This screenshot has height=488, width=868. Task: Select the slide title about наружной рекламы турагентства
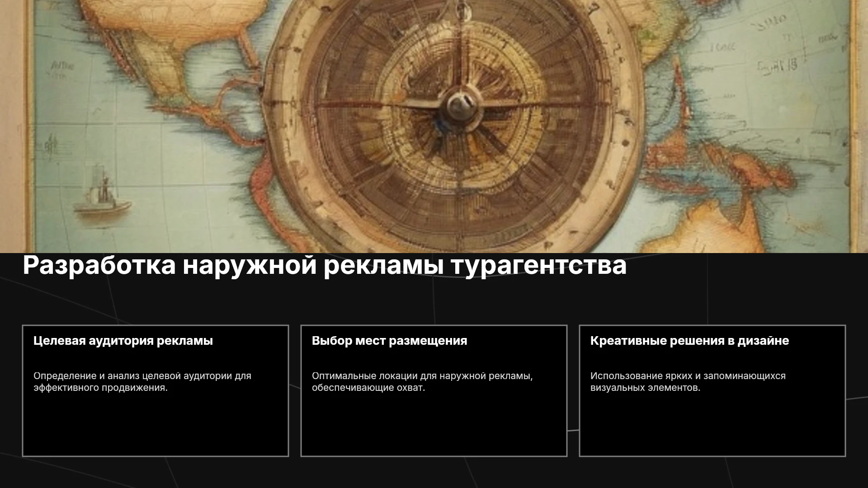click(x=325, y=265)
